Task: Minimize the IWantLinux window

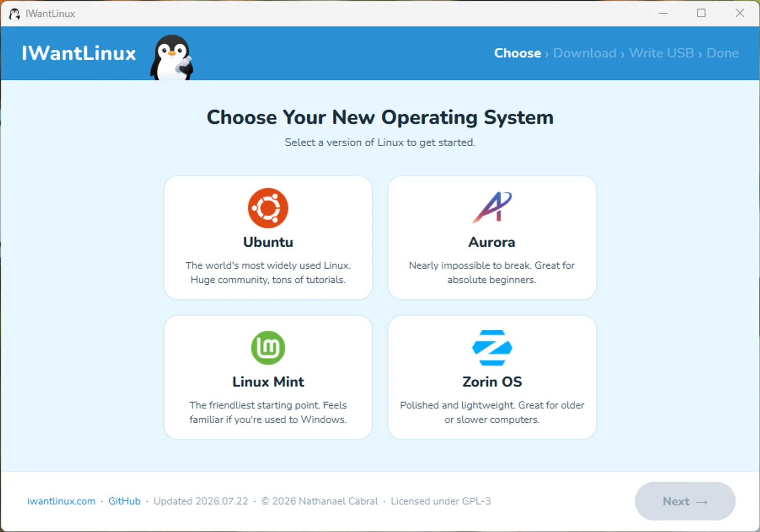Action: pyautogui.click(x=664, y=13)
